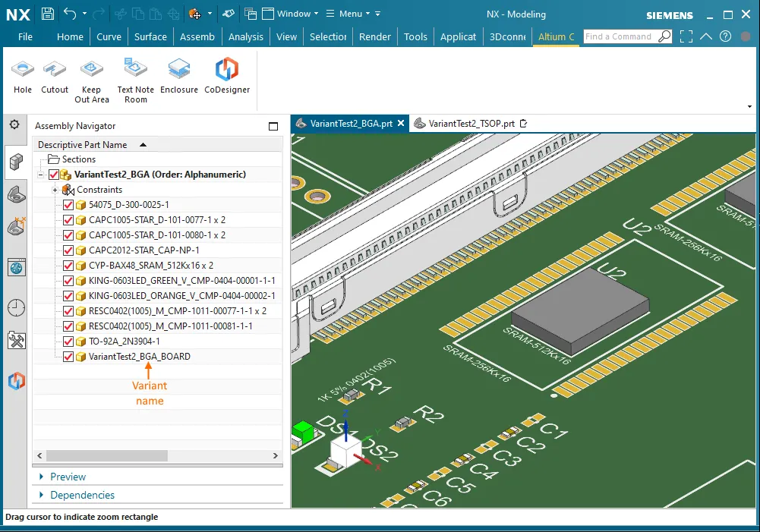The height and width of the screenshot is (532, 760).
Task: Open the Move Component dropdown arrow
Action: [x=210, y=14]
